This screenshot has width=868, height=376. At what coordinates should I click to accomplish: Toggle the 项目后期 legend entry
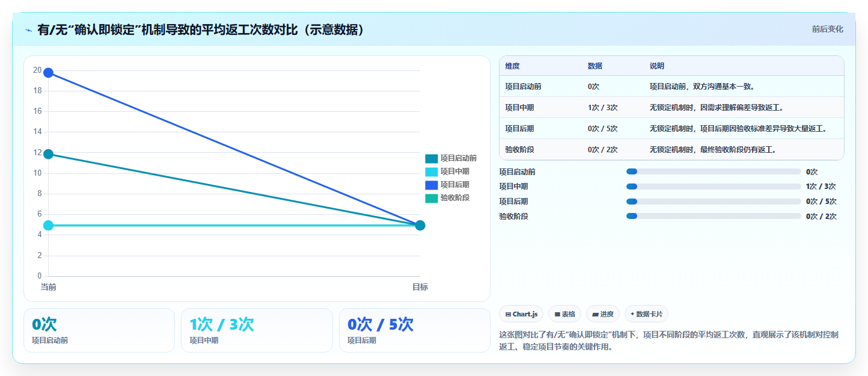447,185
